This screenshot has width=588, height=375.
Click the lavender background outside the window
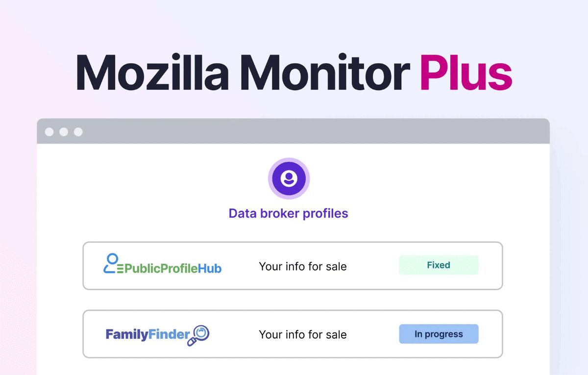[x=568, y=196]
